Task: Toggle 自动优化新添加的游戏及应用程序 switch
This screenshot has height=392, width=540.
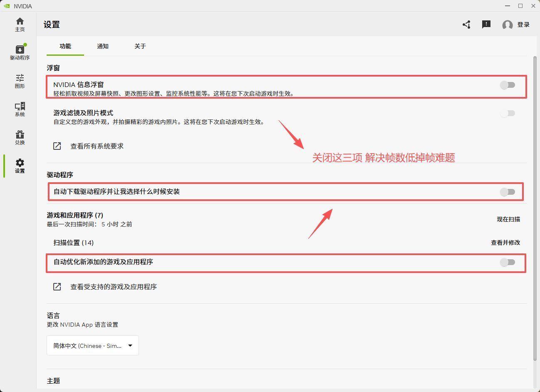Action: 508,262
